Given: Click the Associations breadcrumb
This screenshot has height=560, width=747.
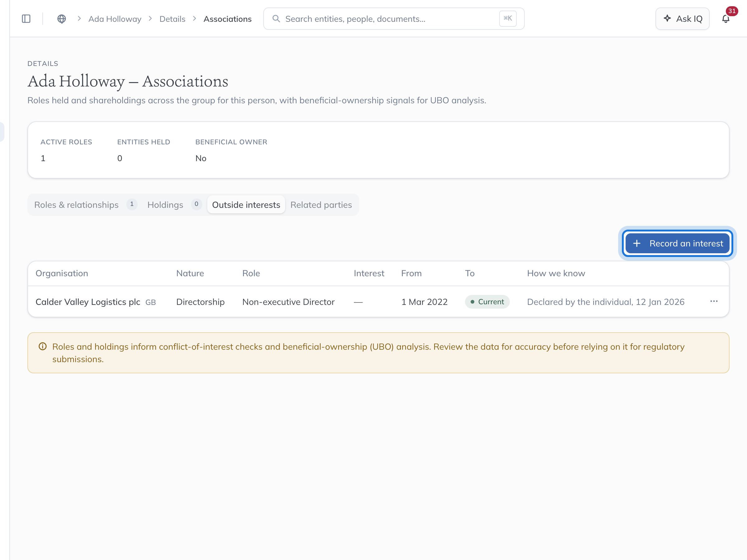Looking at the screenshot, I should tap(228, 19).
